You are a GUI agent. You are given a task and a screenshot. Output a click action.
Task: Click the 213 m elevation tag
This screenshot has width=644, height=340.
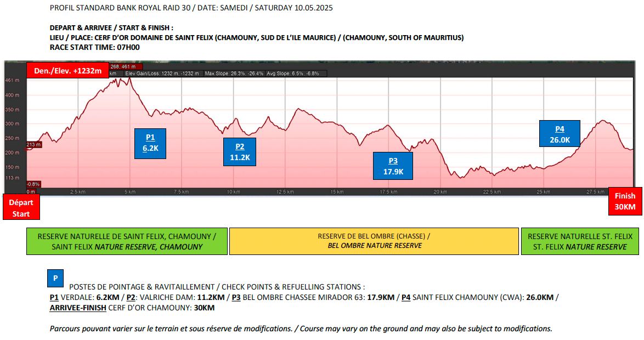(x=33, y=145)
